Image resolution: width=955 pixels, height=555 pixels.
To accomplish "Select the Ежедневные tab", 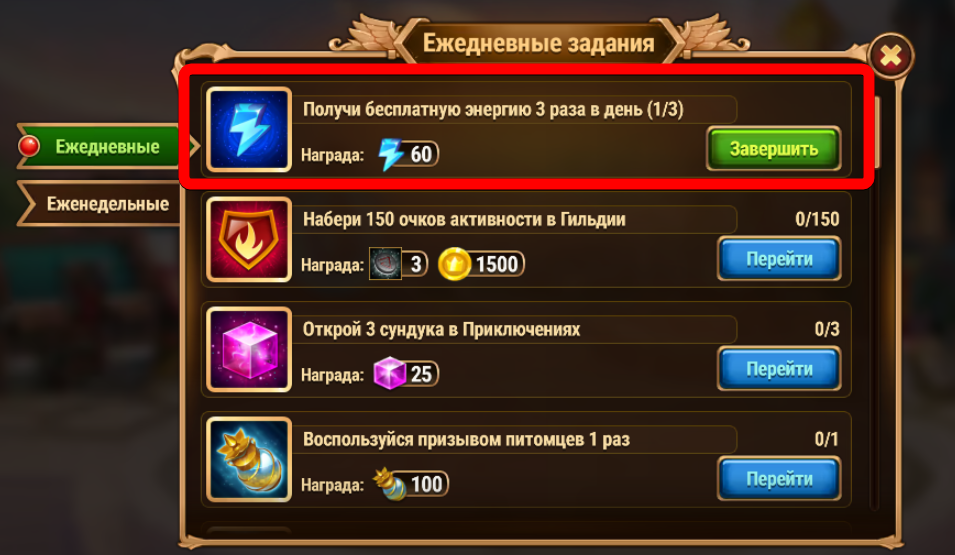I will 107,146.
